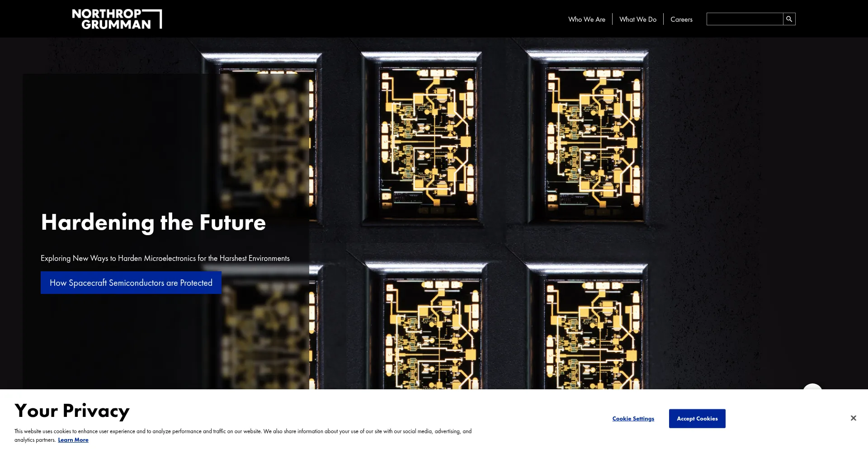Click the Your Privacy heading

point(72,411)
